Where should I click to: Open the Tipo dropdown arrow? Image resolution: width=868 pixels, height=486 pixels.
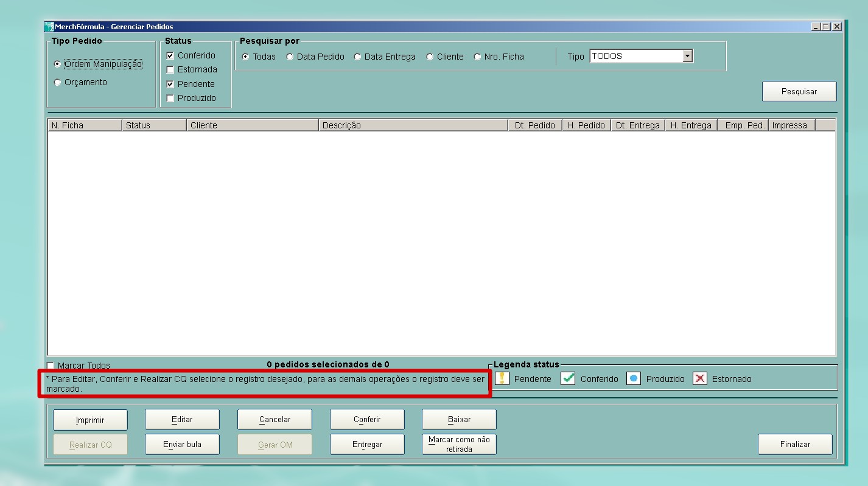point(687,57)
